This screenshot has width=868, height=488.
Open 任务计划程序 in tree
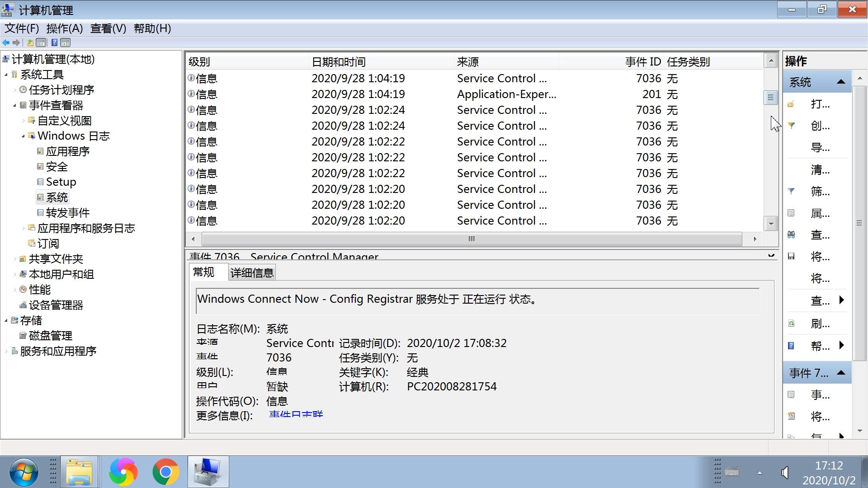point(61,90)
